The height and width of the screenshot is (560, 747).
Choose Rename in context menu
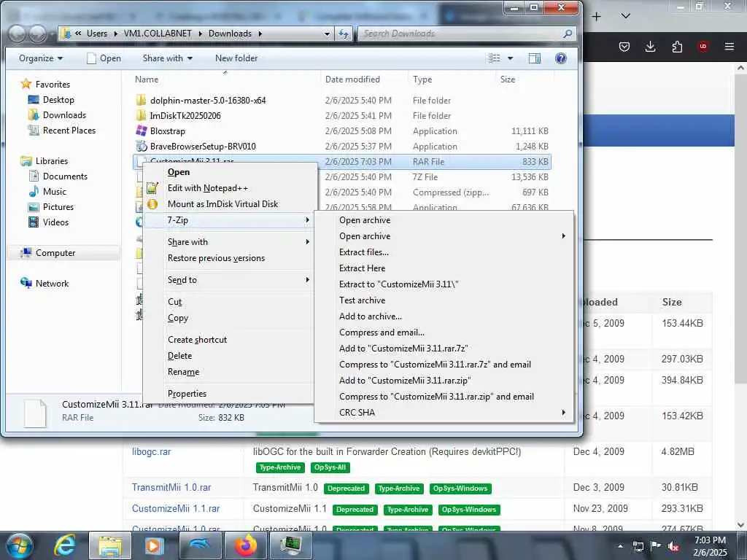[x=183, y=372]
